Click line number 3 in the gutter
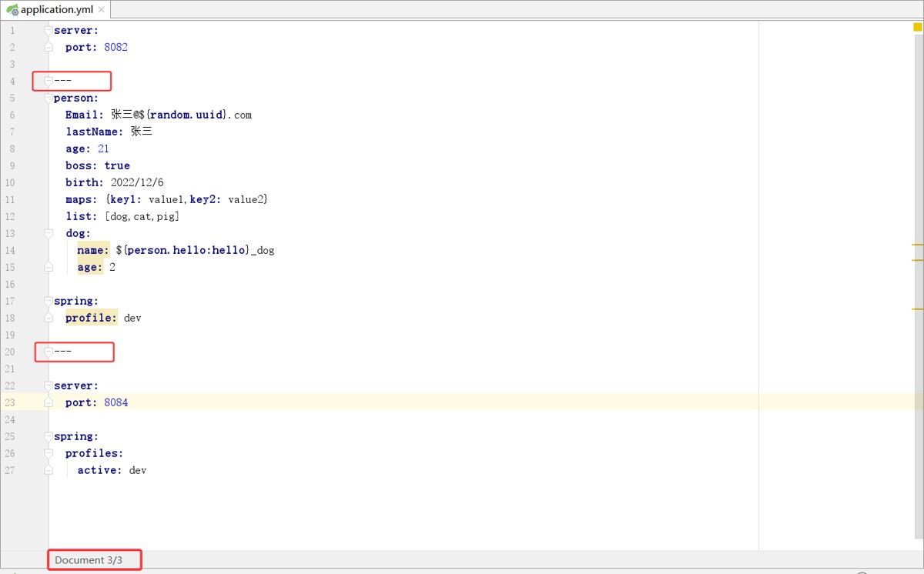This screenshot has height=574, width=924. 12,64
